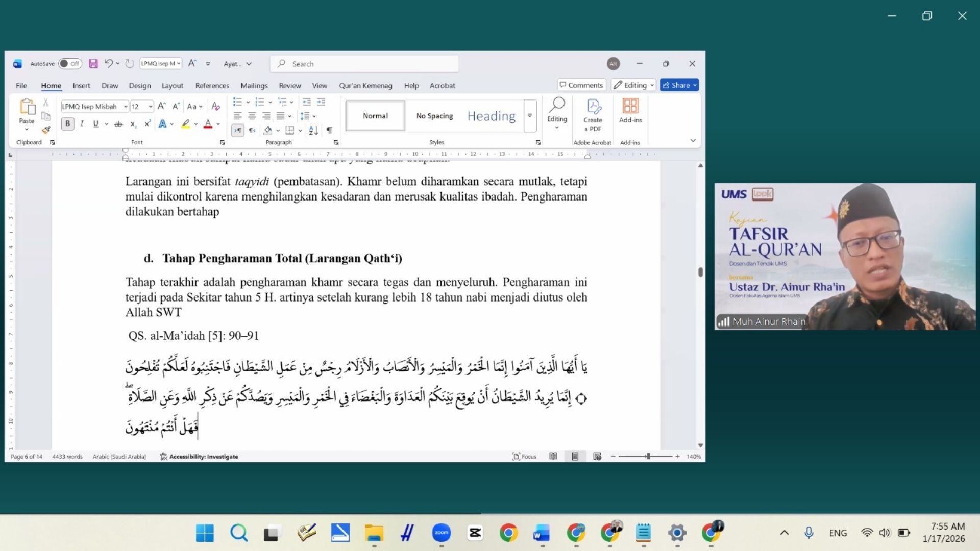
Task: Toggle Bold formatting
Action: tap(67, 124)
